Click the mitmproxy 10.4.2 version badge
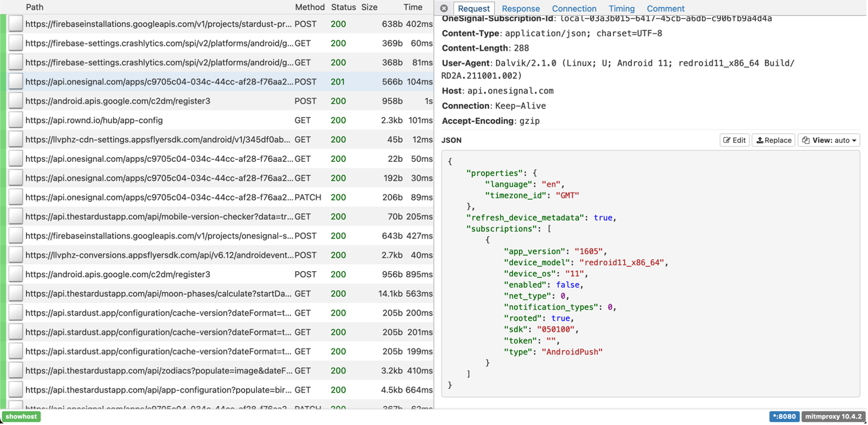 pos(833,416)
